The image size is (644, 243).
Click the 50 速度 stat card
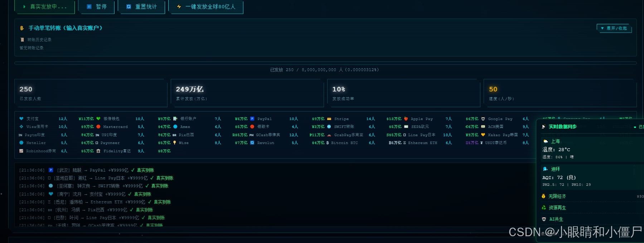[560, 93]
